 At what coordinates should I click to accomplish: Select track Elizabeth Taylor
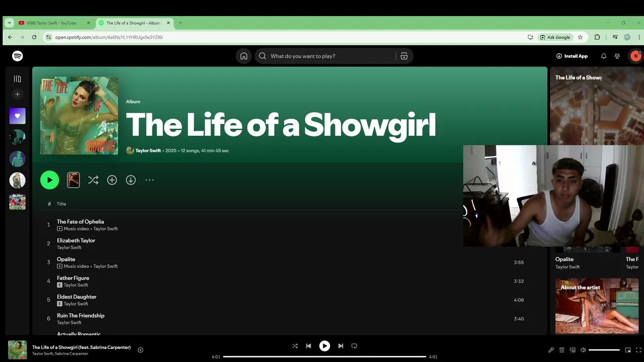coord(76,240)
